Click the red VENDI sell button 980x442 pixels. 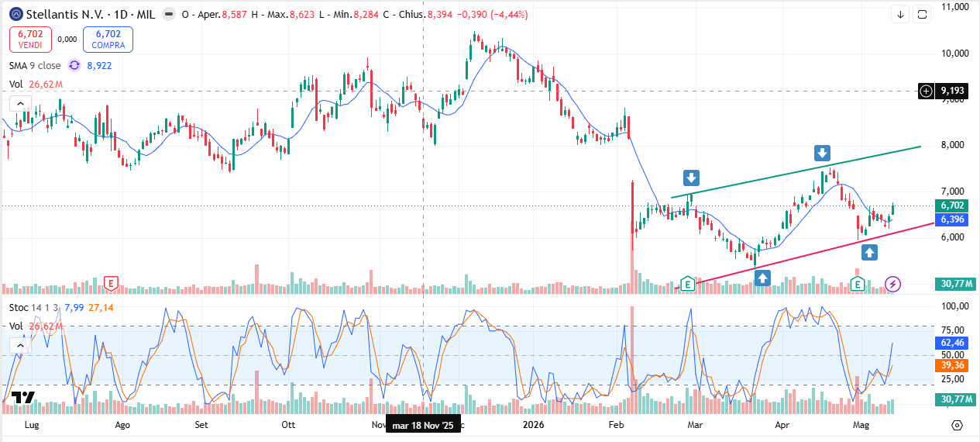(30, 39)
